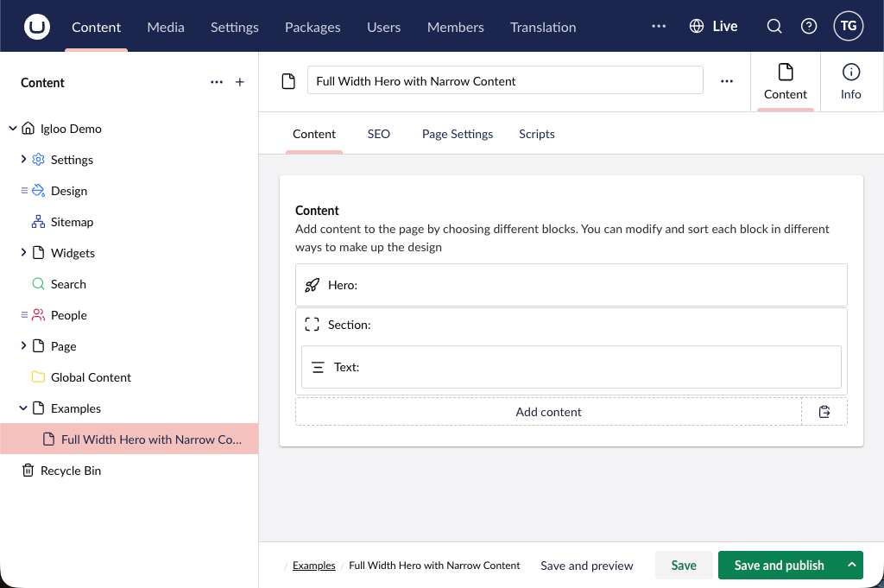Select the Sitemap tree item
Image resolution: width=884 pixels, height=588 pixels.
73,222
